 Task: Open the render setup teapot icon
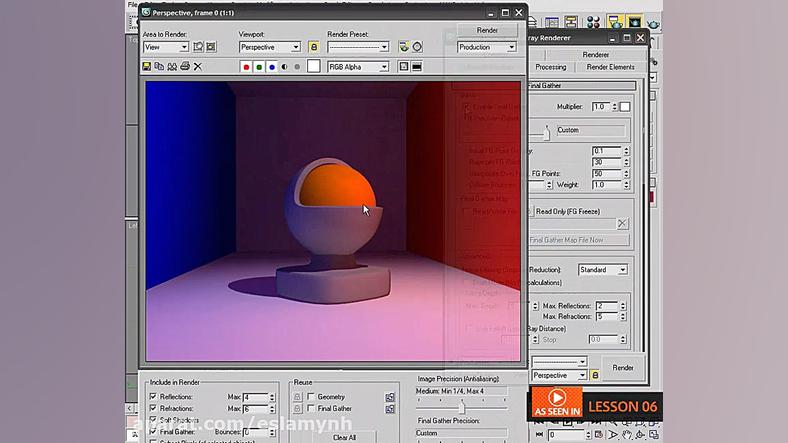tap(404, 47)
